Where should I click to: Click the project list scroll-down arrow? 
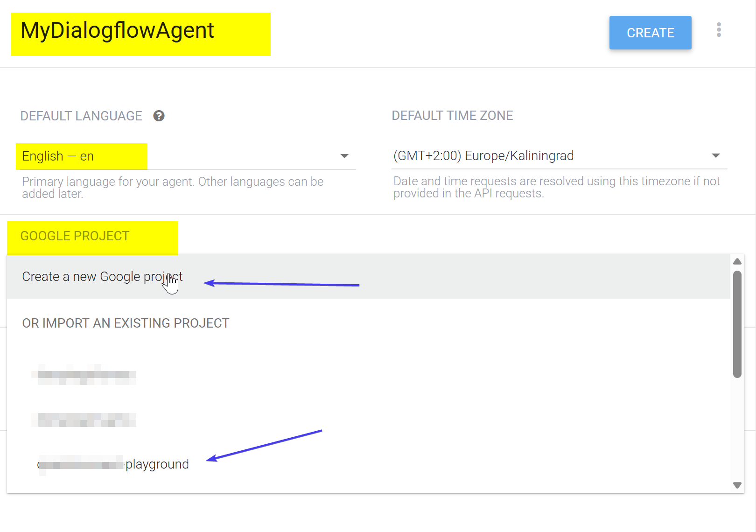point(737,485)
